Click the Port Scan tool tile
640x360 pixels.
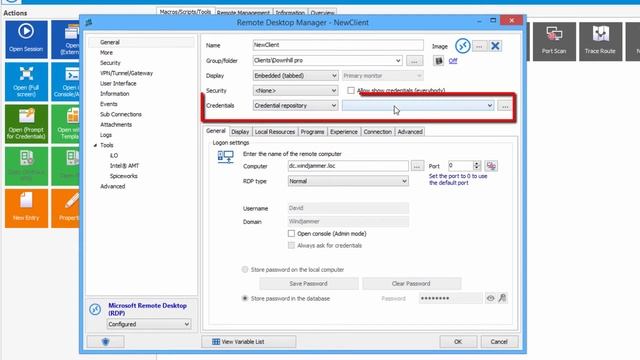(554, 42)
